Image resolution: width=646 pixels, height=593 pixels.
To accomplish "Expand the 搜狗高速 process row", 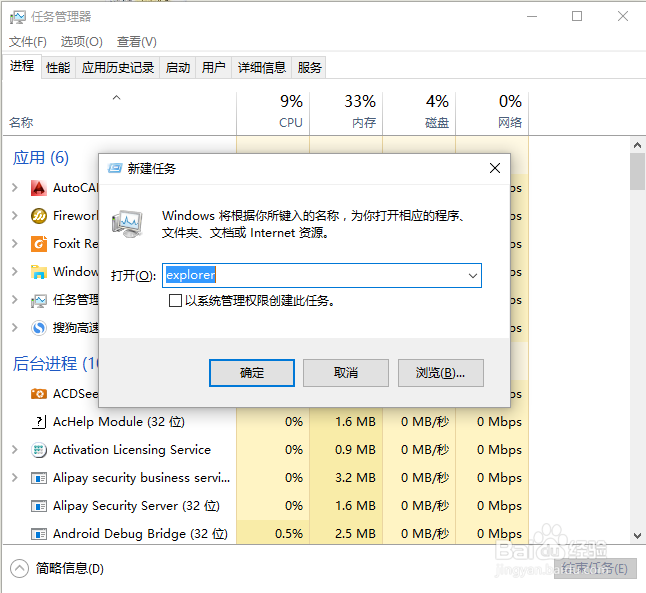I will coord(15,328).
